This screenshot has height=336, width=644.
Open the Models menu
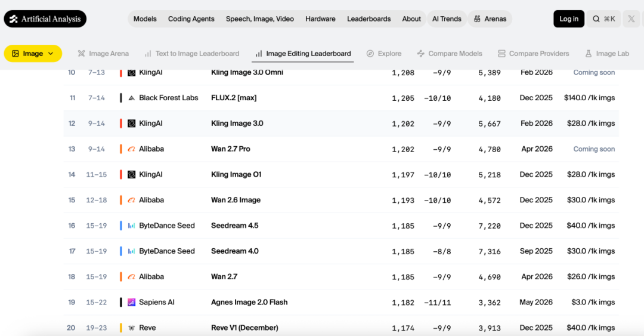point(145,19)
